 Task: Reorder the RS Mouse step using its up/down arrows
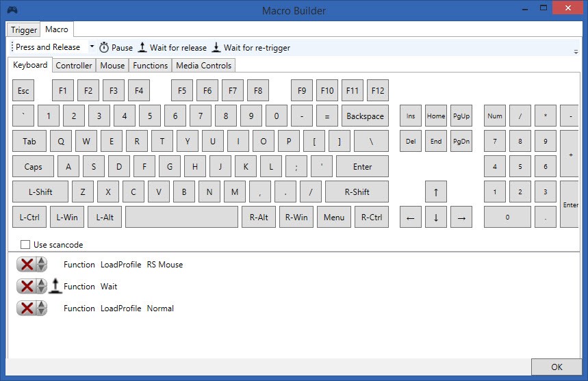tap(41, 265)
